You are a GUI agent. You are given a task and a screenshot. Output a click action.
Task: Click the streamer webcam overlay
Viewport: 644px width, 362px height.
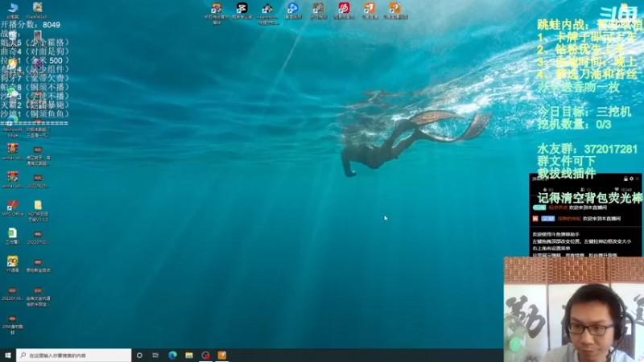point(574,310)
